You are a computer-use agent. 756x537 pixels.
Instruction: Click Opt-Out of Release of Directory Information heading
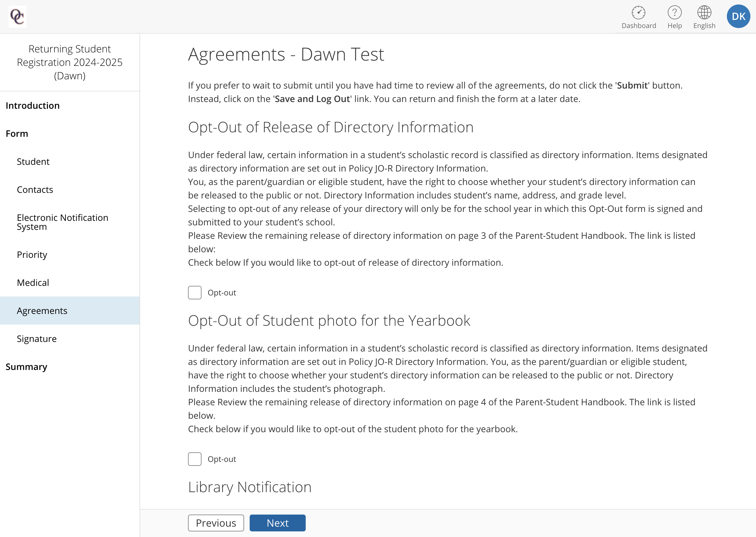coord(331,127)
